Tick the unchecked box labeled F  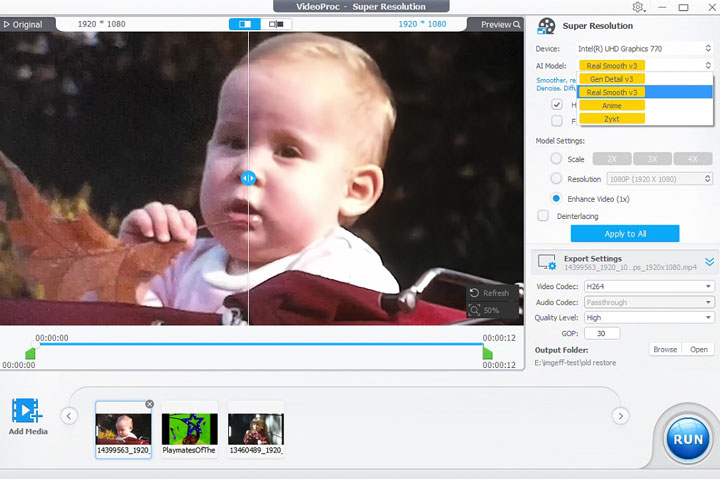pos(557,121)
